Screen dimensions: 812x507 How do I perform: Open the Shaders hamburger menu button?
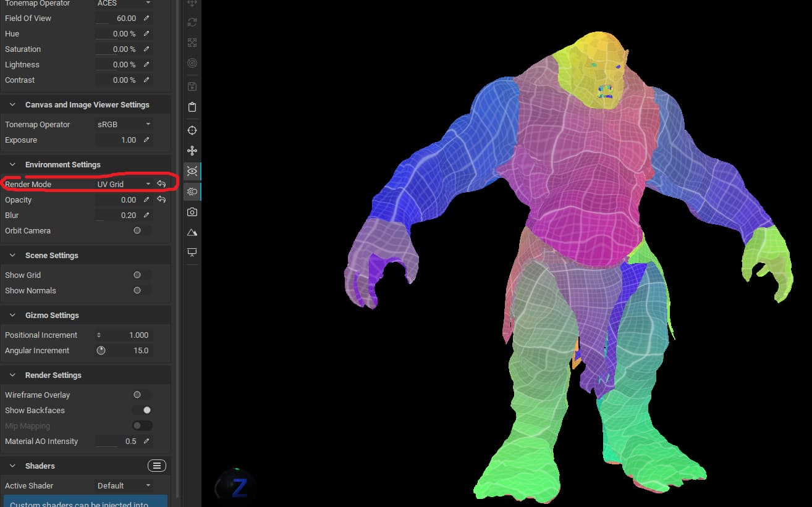157,466
